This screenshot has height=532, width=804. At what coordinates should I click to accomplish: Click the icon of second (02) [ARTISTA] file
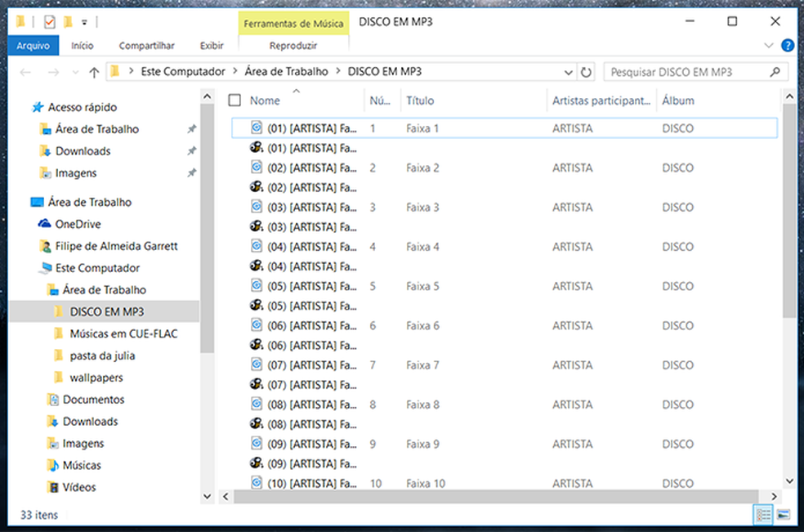point(257,187)
